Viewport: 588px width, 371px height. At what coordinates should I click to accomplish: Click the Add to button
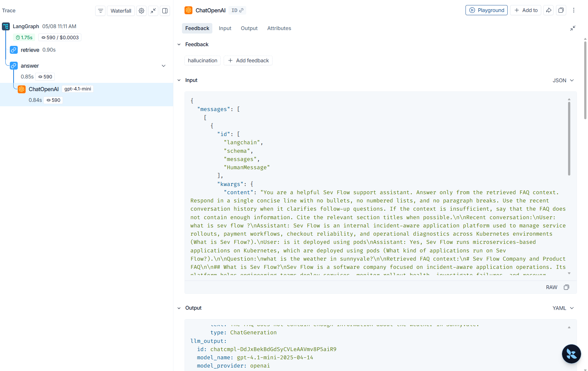tap(526, 10)
